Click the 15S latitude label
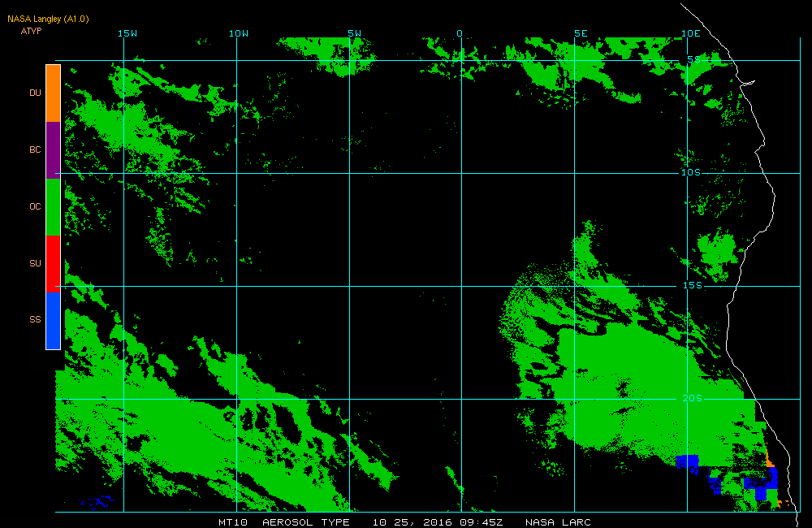Image resolution: width=812 pixels, height=528 pixels. click(x=693, y=285)
